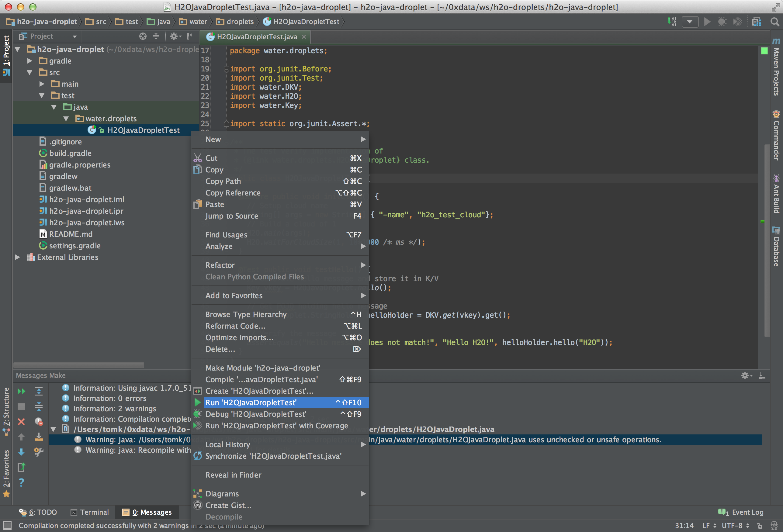Click the blue question mark help icon
The image size is (783, 532).
tap(21, 482)
